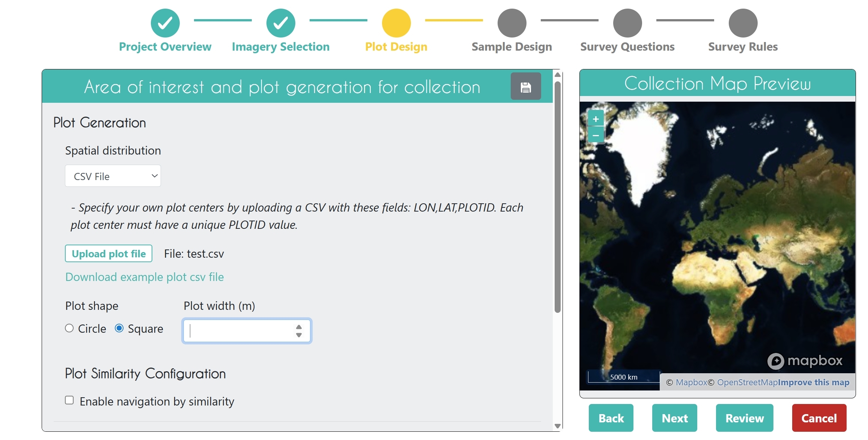Click the Next button
The width and height of the screenshot is (868, 440).
(x=674, y=418)
